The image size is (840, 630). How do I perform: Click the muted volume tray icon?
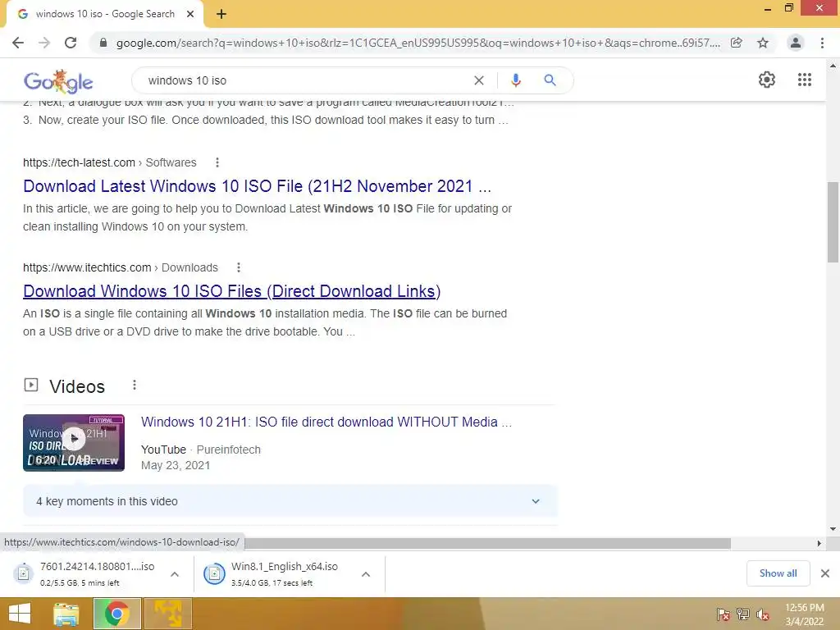pyautogui.click(x=763, y=614)
